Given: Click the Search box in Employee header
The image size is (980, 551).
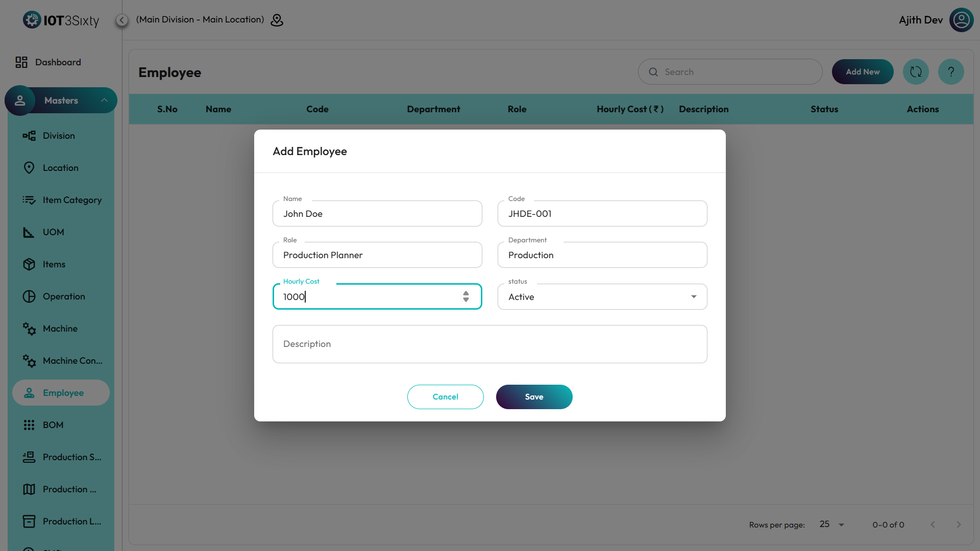Looking at the screenshot, I should point(730,72).
